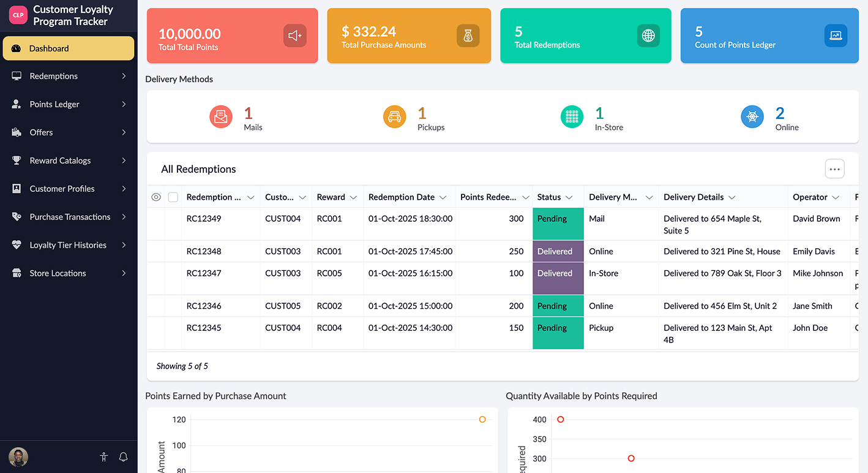Viewport: 868px width, 473px height.
Task: Select the Dashboard menu item
Action: click(50, 48)
